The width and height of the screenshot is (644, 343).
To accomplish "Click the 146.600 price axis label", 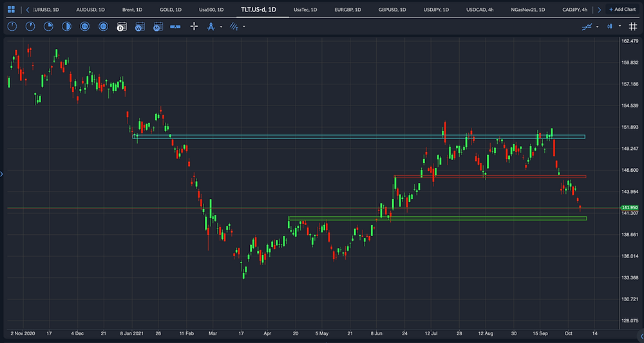I will 631,170.
